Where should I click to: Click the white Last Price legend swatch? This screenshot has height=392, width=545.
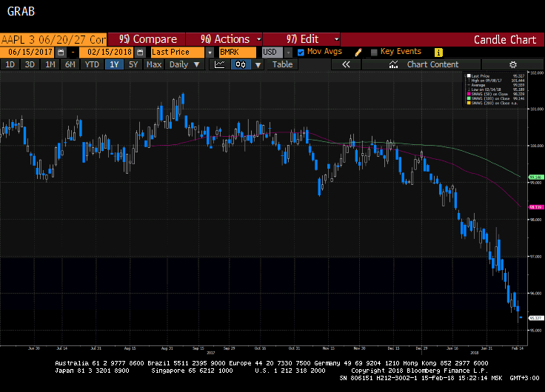point(469,75)
